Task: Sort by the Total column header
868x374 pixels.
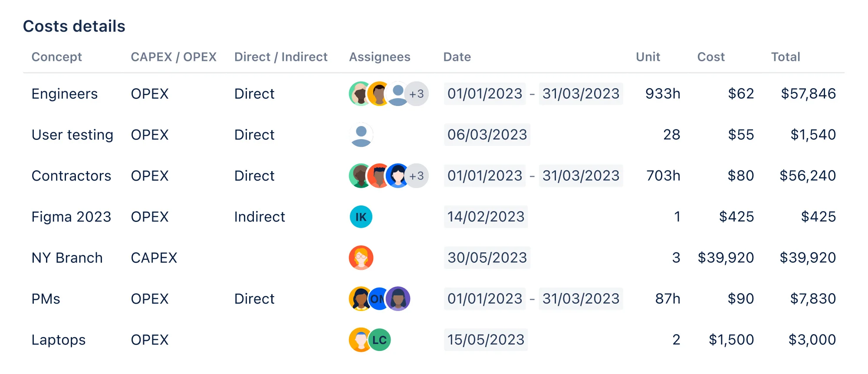Action: (786, 57)
